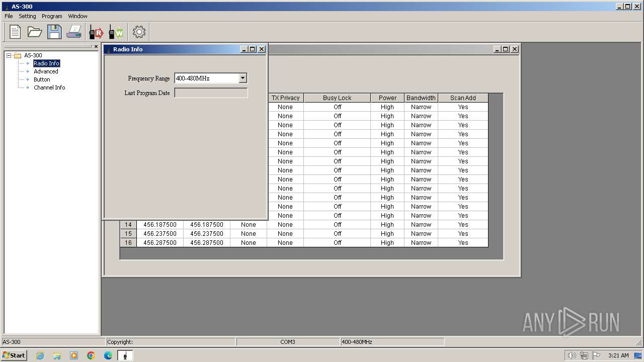The height and width of the screenshot is (362, 644).
Task: Click row 16 Scan Add Yes cell
Action: (x=463, y=243)
